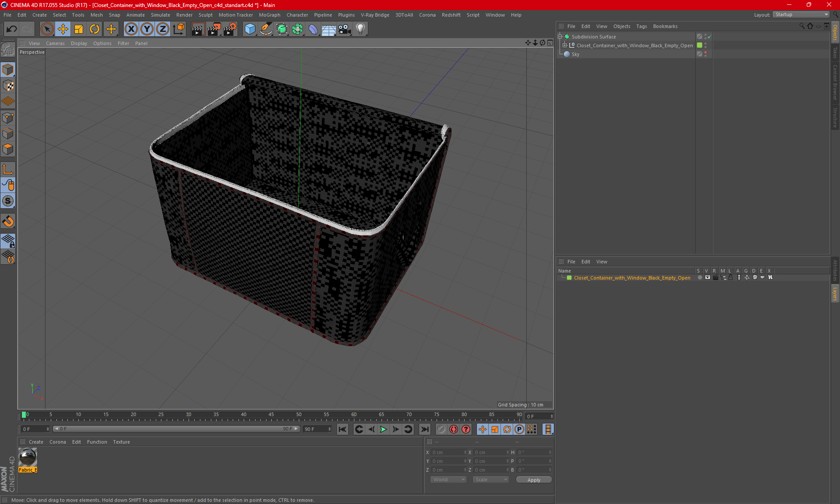This screenshot has width=840, height=504.
Task: Go to end of animation
Action: click(x=424, y=429)
